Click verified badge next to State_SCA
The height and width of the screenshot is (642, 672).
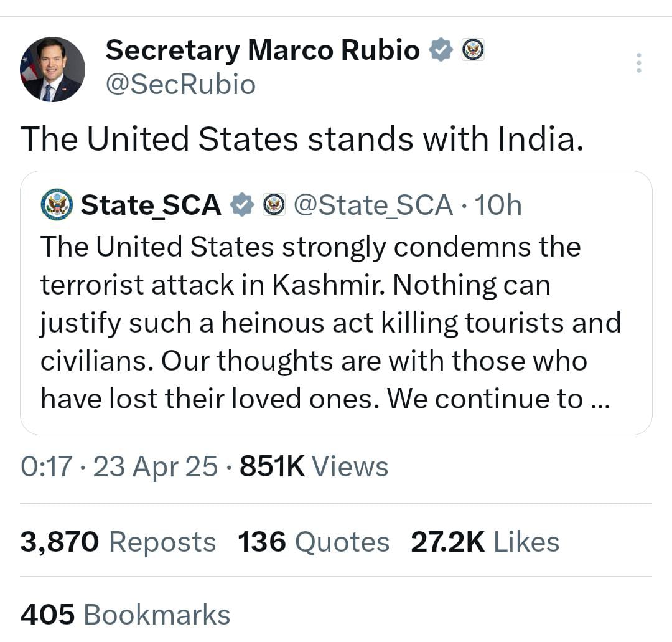242,205
